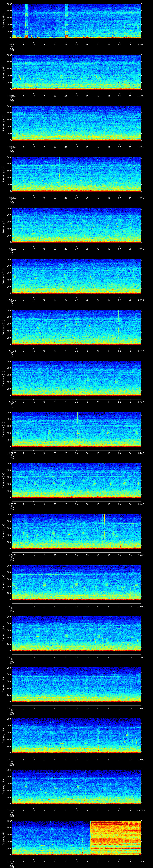Image resolution: width=153 pixels, height=868 pixels.
Task: Click the '1:00' end time label on the last axis
Action: point(141,861)
